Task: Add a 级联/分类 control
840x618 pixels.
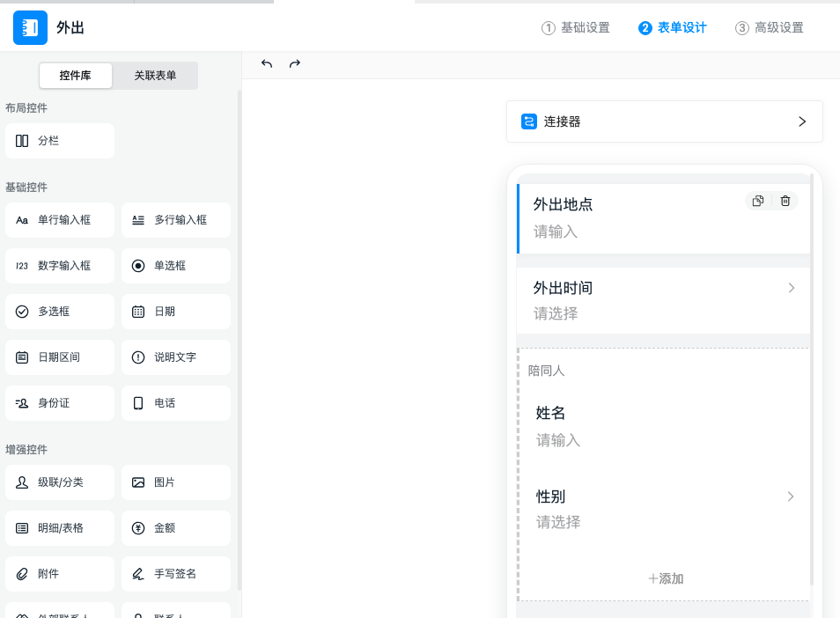Action: pyautogui.click(x=60, y=482)
